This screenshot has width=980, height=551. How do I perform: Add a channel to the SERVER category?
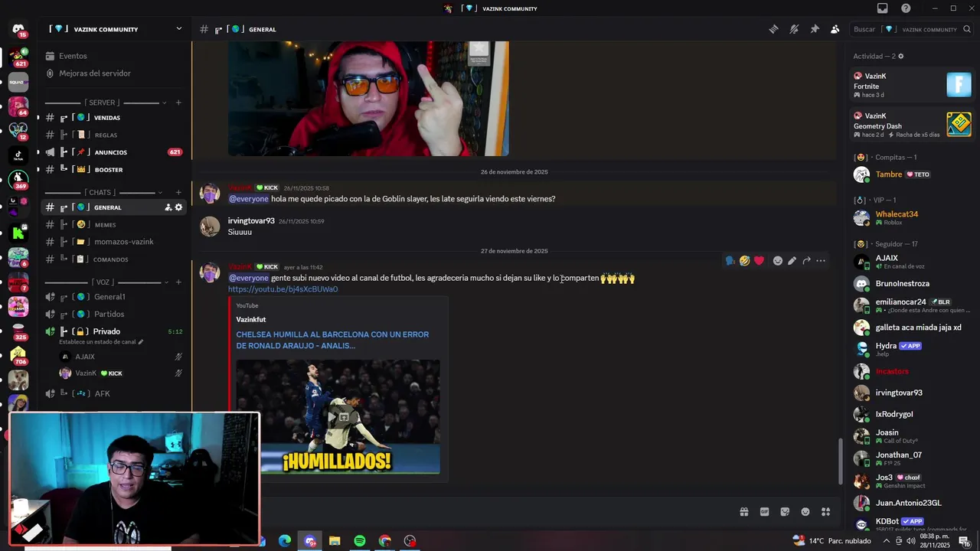(178, 103)
